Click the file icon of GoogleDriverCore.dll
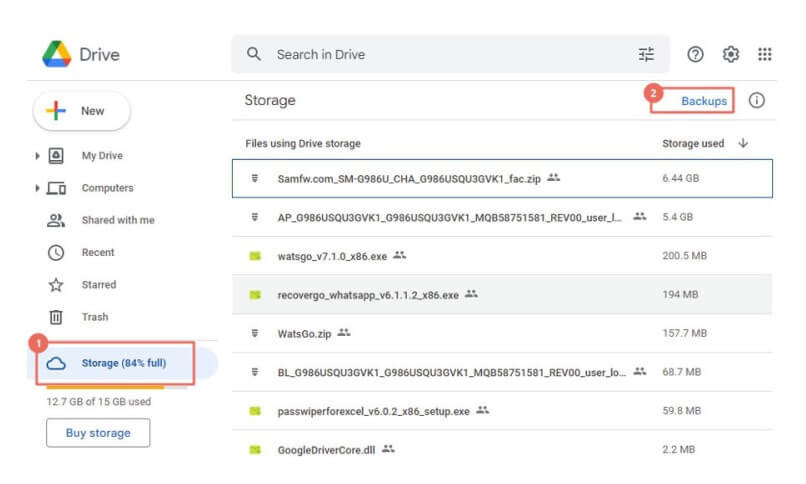 [255, 450]
